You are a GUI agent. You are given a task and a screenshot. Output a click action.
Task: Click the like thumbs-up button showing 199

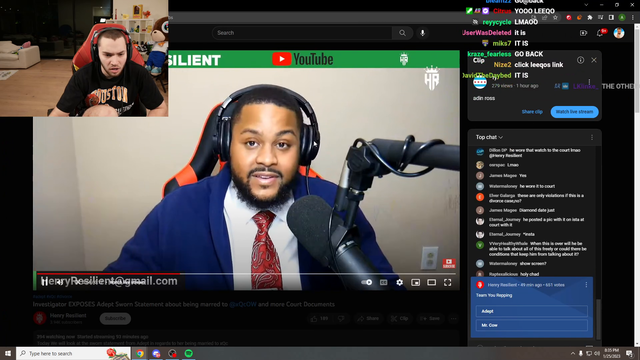coord(319,318)
